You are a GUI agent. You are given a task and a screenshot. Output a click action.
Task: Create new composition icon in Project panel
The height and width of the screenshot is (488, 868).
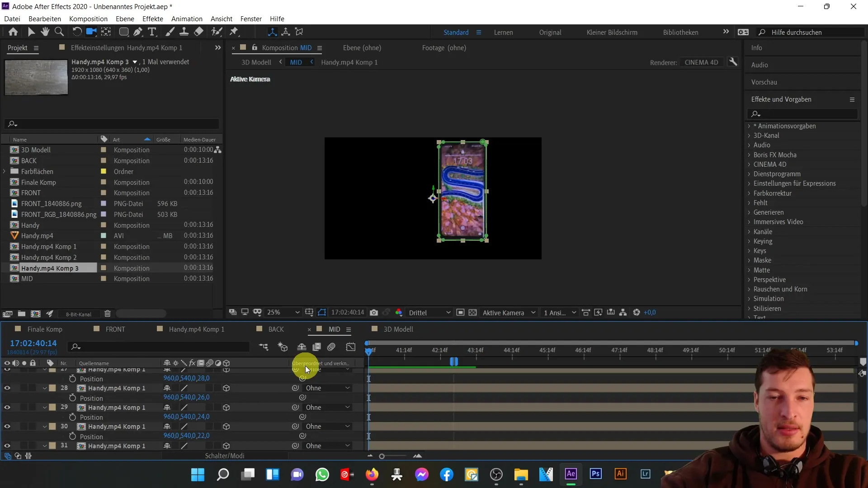pos(36,314)
